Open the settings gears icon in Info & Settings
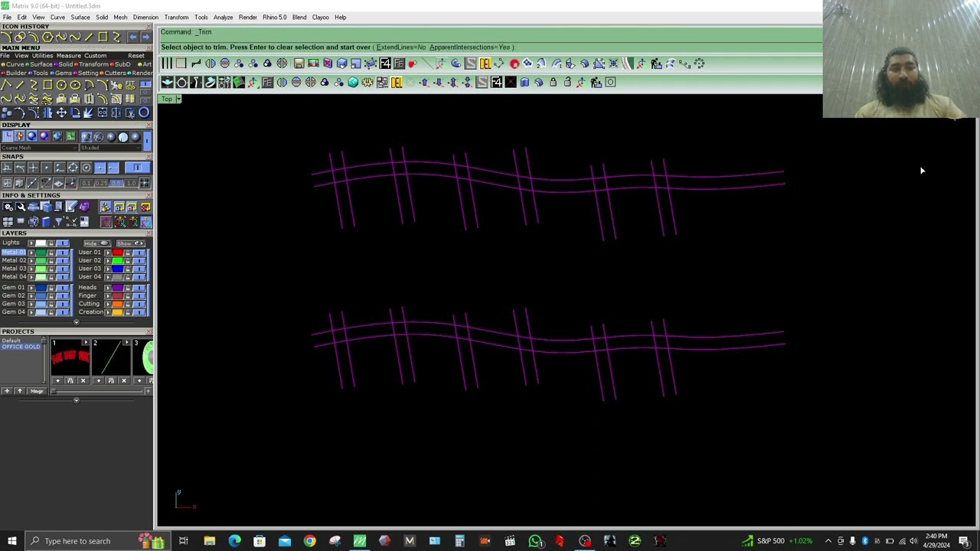 [8, 207]
